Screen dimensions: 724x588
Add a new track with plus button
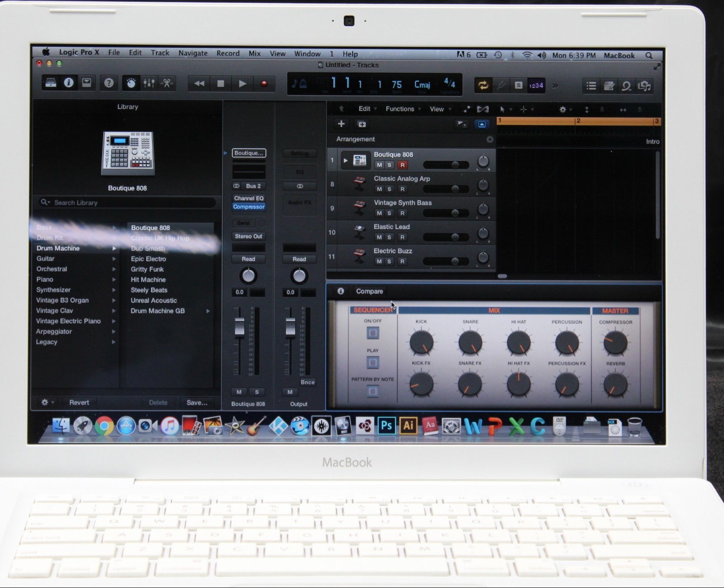(341, 124)
